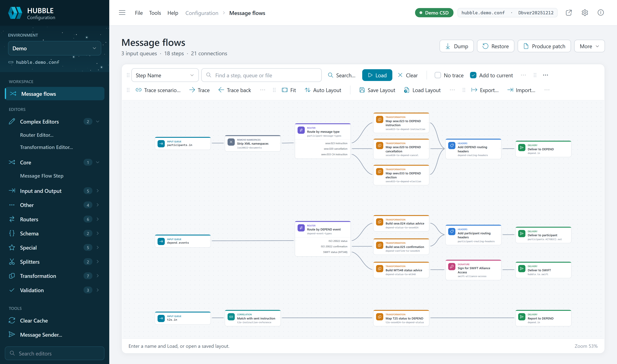Click the Import arrow icon
The width and height of the screenshot is (617, 364).
coord(510,90)
